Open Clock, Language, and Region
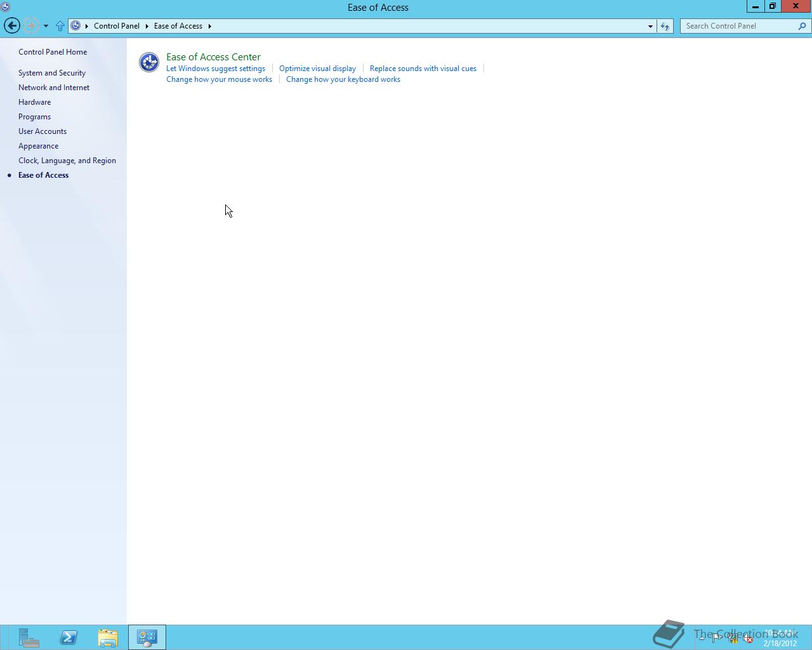This screenshot has height=650, width=812. coord(67,161)
